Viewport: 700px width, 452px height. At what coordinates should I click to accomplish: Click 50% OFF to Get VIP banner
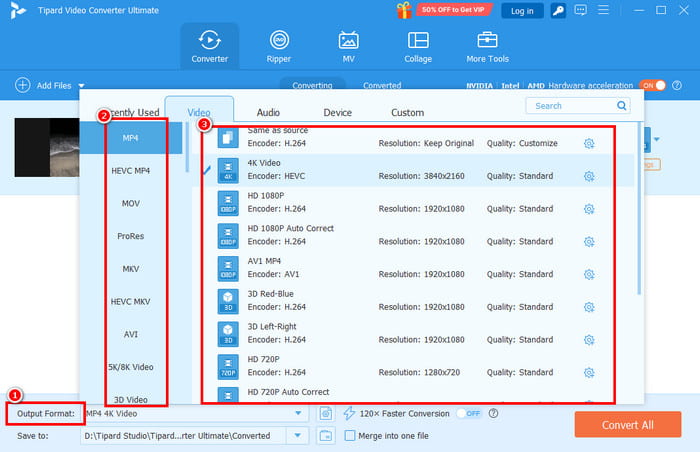pyautogui.click(x=454, y=9)
